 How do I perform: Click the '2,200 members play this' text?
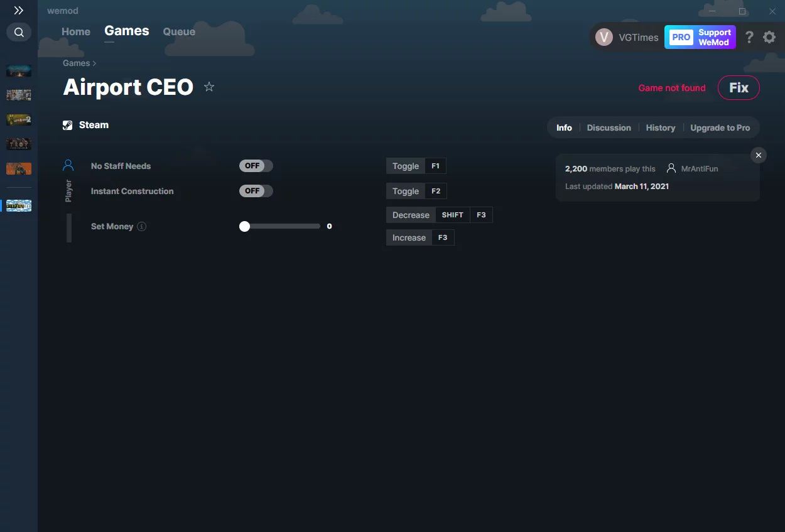[x=610, y=169]
